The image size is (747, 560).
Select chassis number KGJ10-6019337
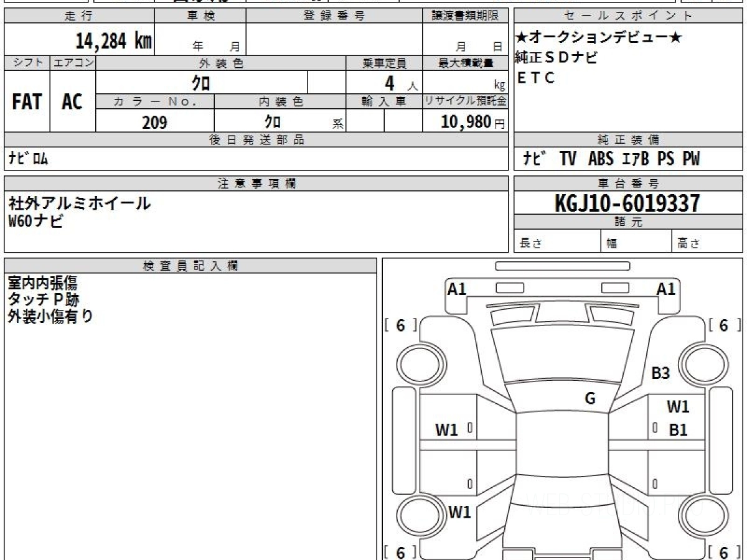pos(627,203)
